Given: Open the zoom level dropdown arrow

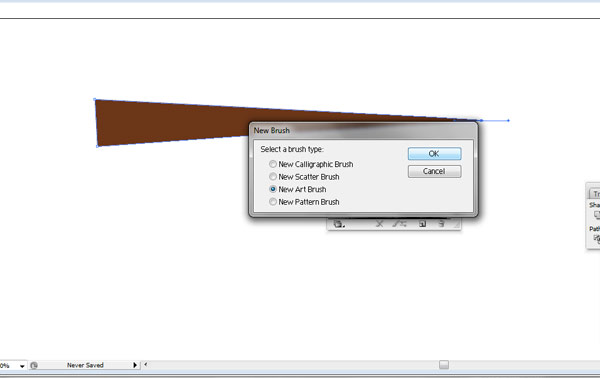Looking at the screenshot, I should pos(22,366).
